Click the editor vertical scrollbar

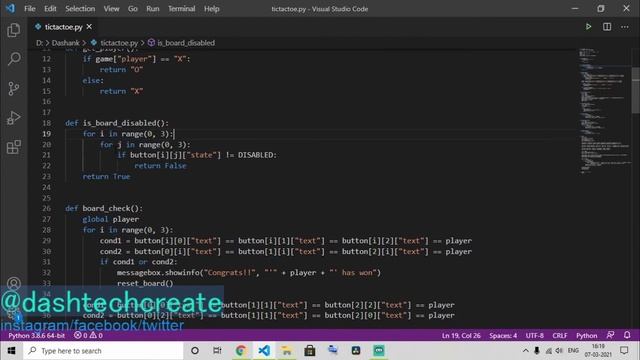(x=636, y=90)
